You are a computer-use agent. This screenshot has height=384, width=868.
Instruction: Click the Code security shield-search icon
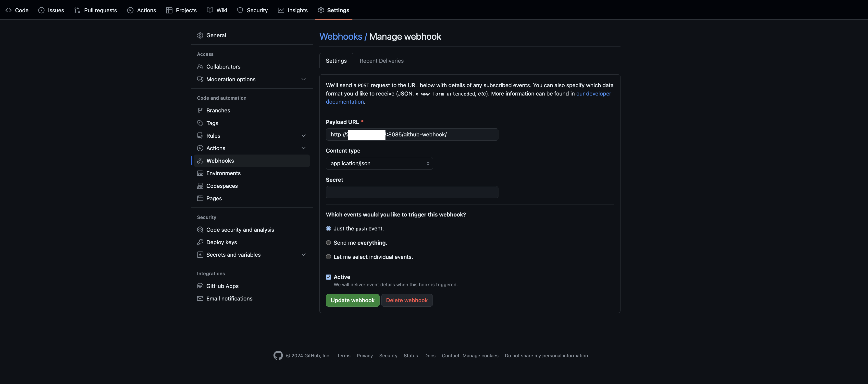click(200, 230)
